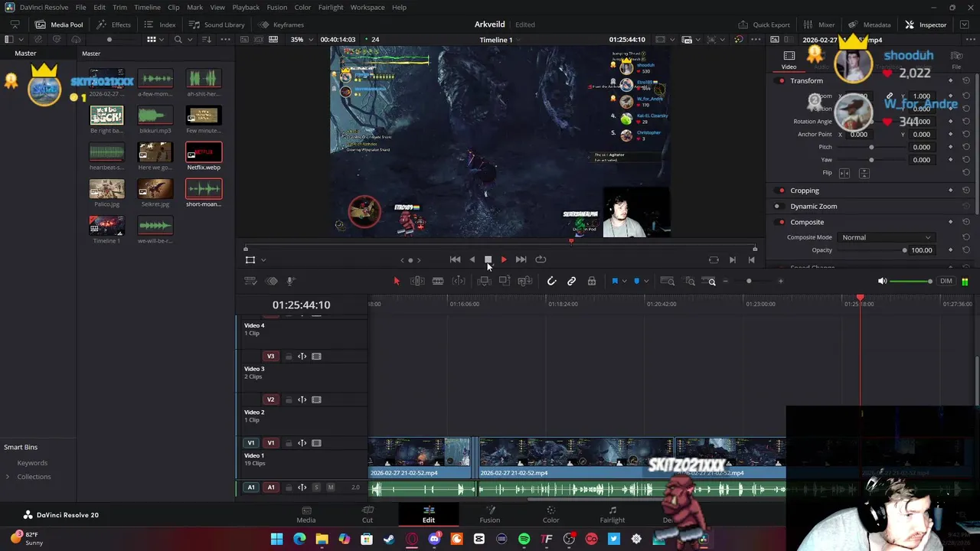980x551 pixels.
Task: Switch to the Fusion page
Action: pyautogui.click(x=489, y=514)
